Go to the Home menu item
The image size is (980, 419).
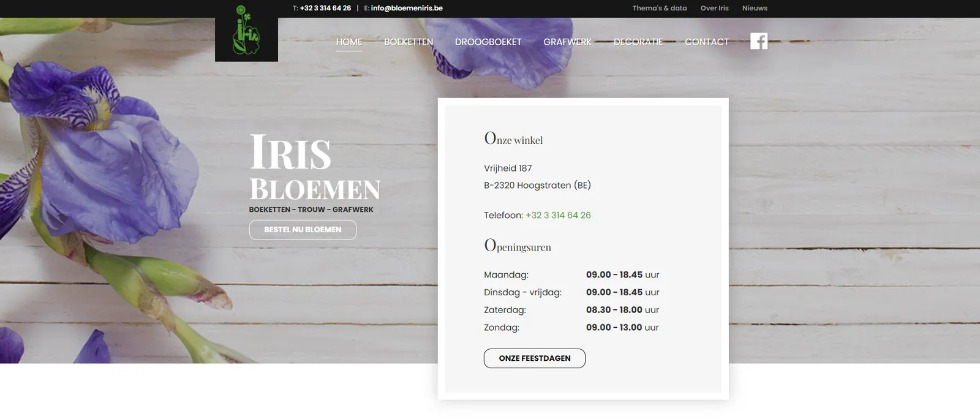(349, 42)
